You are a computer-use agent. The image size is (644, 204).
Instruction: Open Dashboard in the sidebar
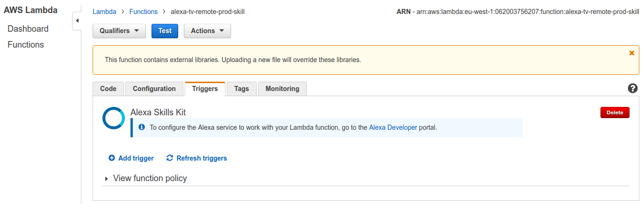(28, 29)
